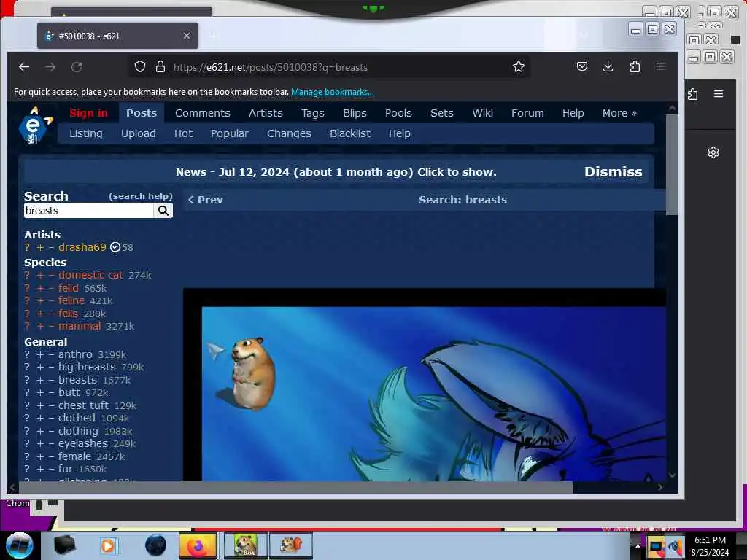
Task: Open the wiki question mark for feline
Action: pos(27,300)
